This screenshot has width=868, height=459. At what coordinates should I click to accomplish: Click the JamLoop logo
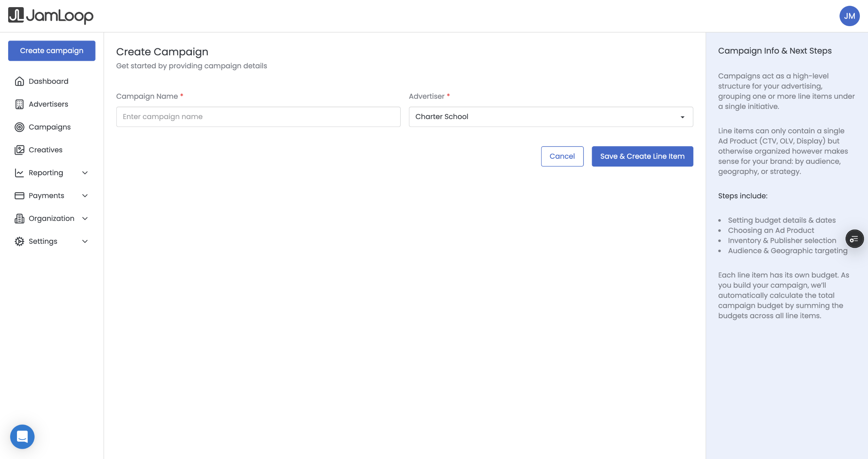[x=51, y=16]
